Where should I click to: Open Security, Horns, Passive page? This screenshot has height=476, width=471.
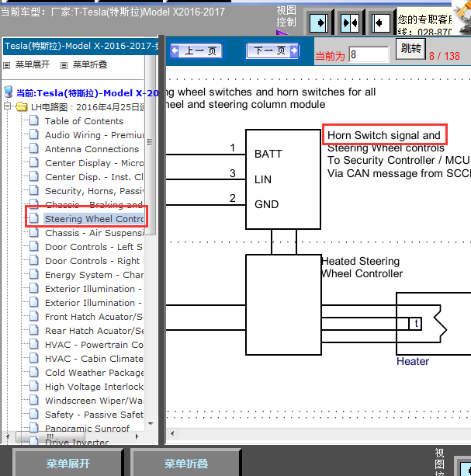click(95, 191)
